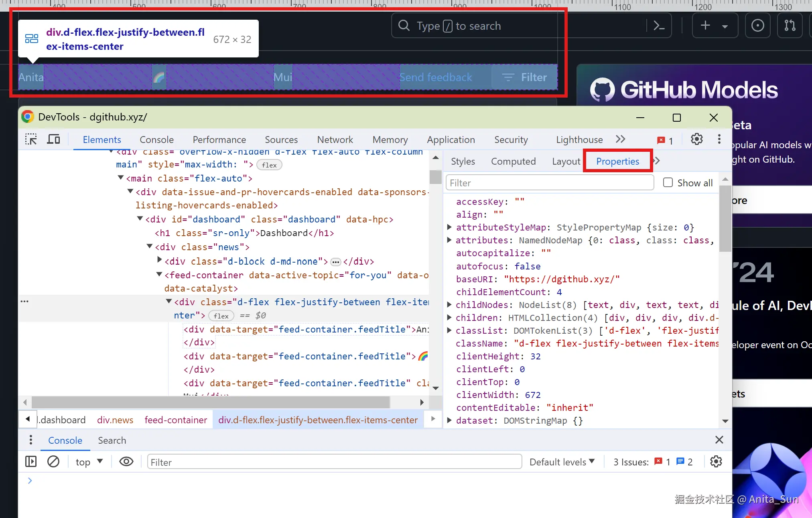The width and height of the screenshot is (812, 518).
Task: Switch to the Computed tab
Action: click(x=513, y=161)
